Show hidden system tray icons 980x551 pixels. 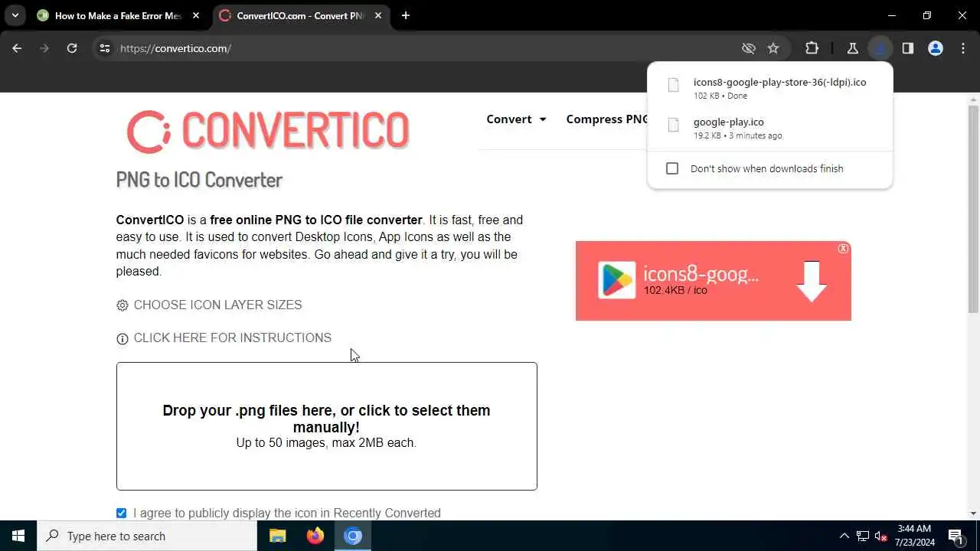[x=844, y=536]
